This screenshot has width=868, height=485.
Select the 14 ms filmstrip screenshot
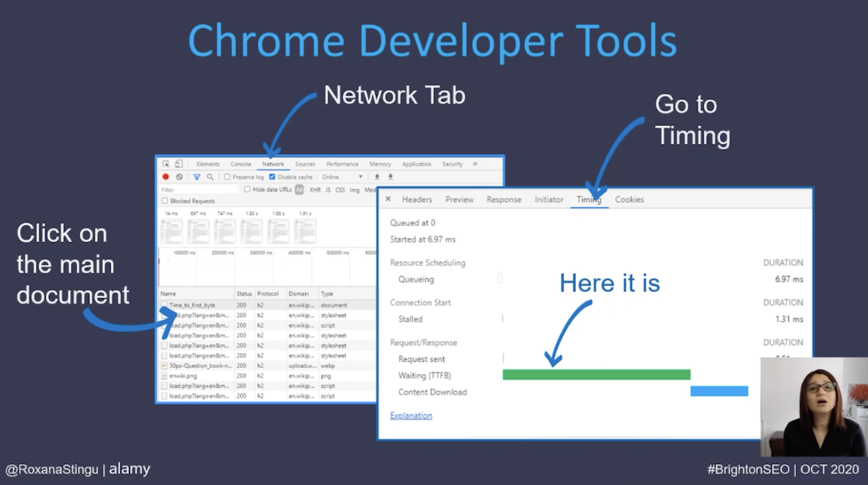tap(171, 231)
